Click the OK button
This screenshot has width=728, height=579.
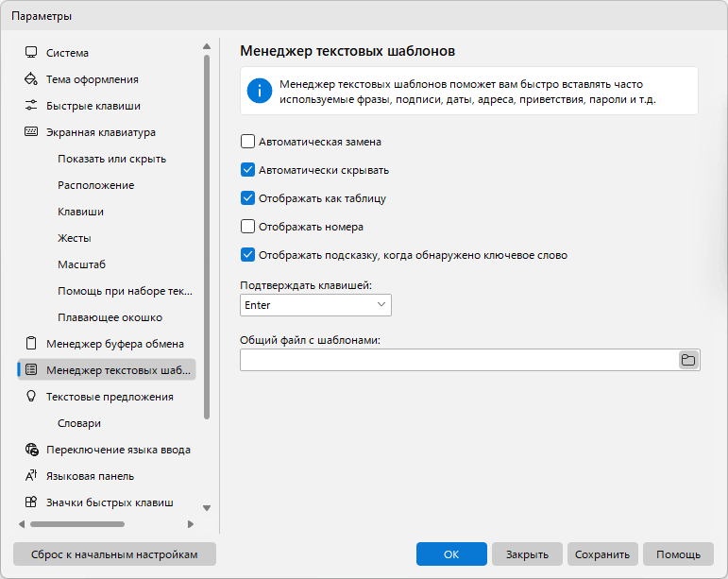(451, 553)
